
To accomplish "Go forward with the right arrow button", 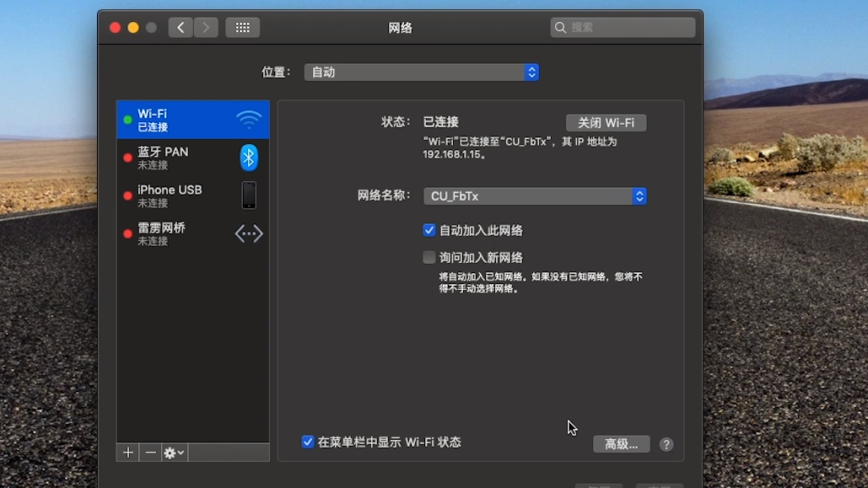I will coord(205,27).
